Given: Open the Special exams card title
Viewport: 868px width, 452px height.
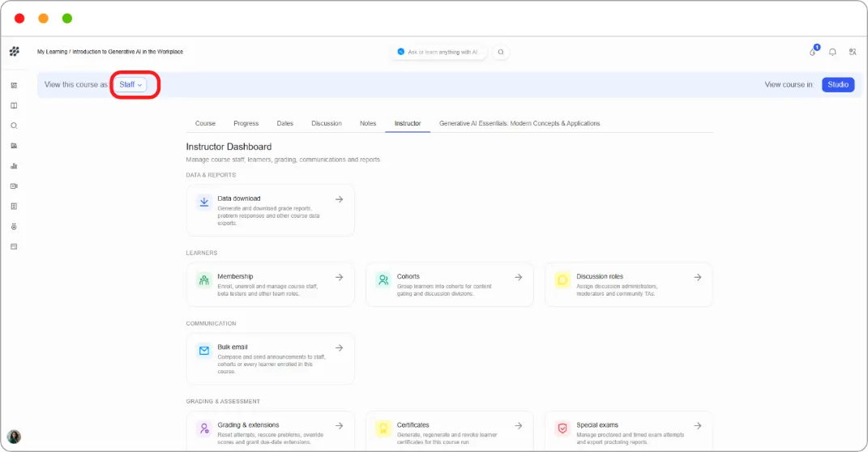Looking at the screenshot, I should [597, 425].
